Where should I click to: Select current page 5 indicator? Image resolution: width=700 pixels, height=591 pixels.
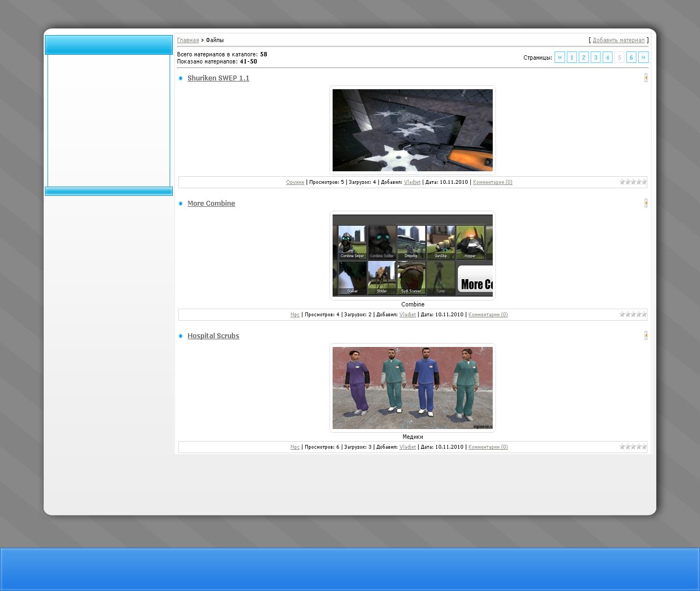point(619,57)
